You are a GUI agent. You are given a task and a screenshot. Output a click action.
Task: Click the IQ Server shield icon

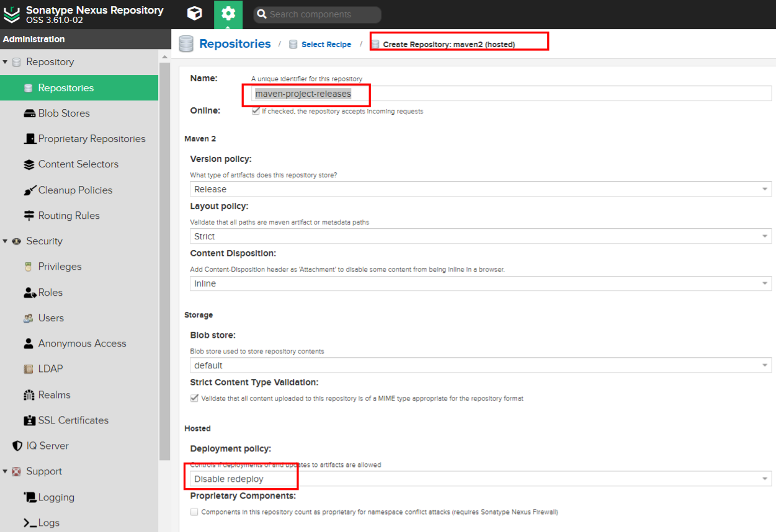17,446
